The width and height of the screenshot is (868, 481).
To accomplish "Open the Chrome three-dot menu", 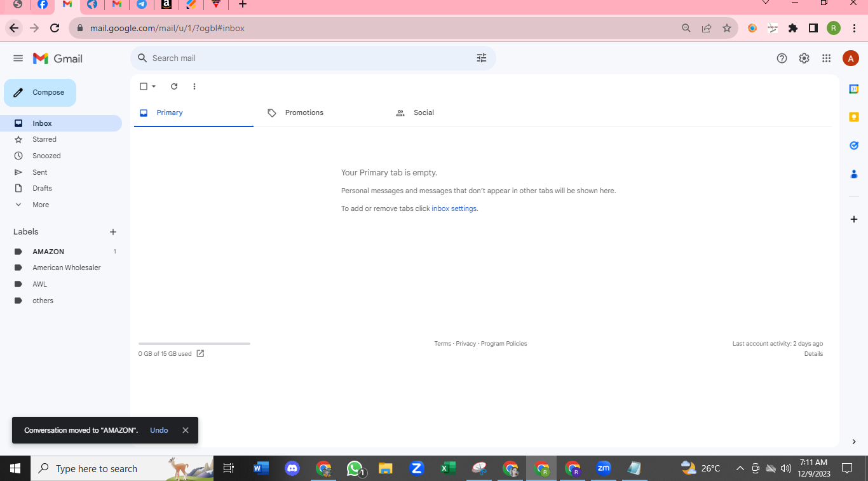I will click(854, 28).
